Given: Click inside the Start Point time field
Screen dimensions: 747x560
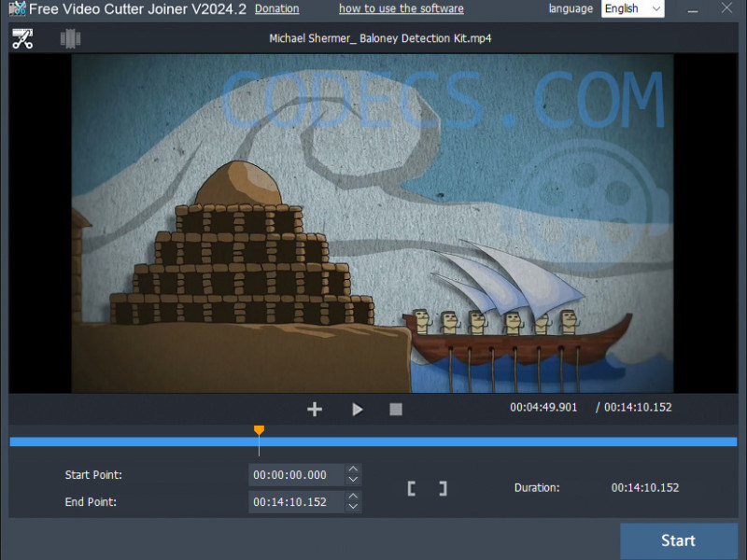Looking at the screenshot, I should [x=296, y=475].
